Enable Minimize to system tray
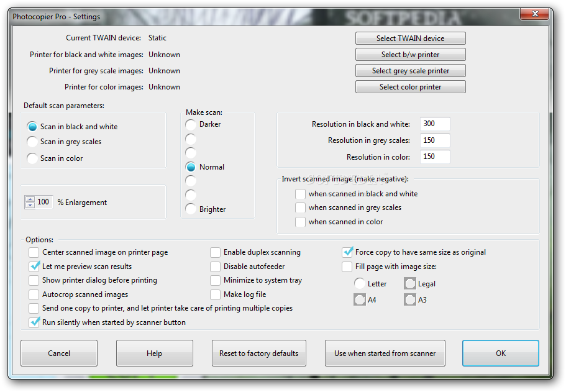Viewport: 566px width, 392px height. pos(215,280)
